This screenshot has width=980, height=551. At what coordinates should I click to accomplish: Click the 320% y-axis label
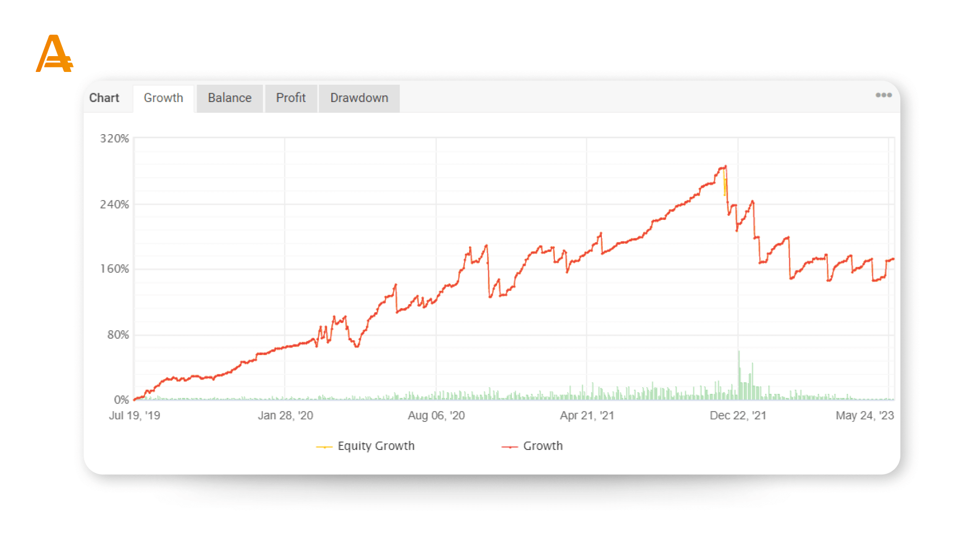click(114, 139)
